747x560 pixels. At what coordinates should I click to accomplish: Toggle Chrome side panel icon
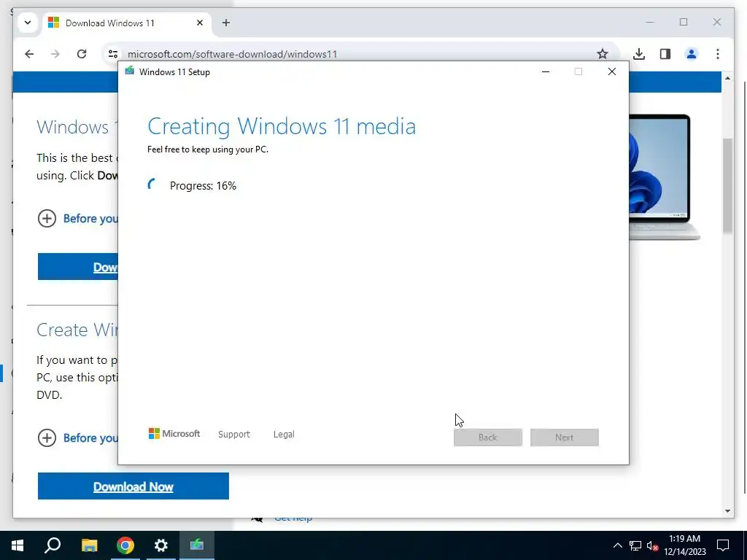pyautogui.click(x=665, y=54)
